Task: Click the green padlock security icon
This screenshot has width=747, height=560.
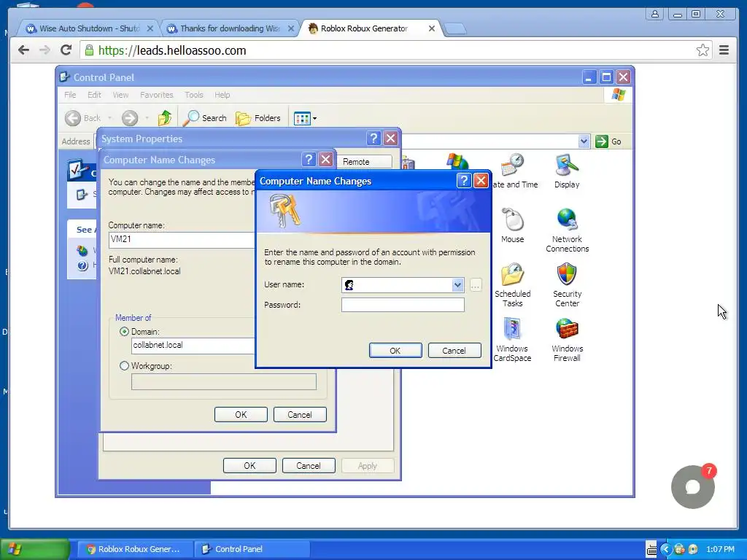Action: pyautogui.click(x=88, y=50)
